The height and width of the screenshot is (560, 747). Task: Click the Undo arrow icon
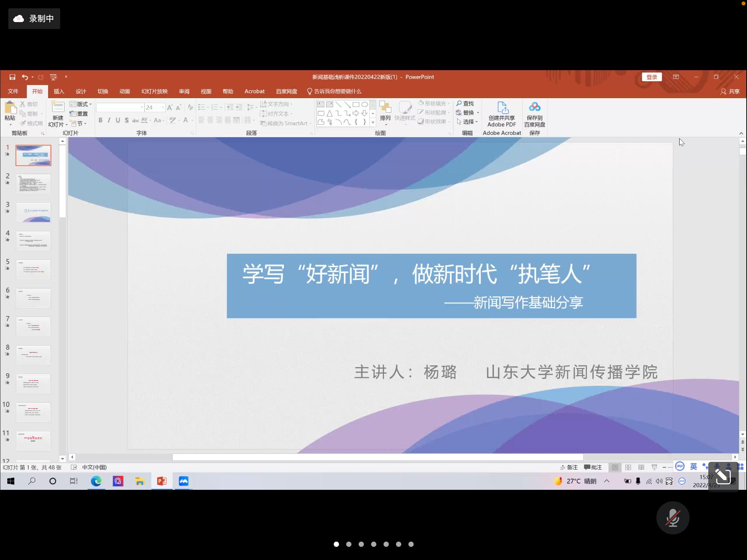(x=25, y=77)
